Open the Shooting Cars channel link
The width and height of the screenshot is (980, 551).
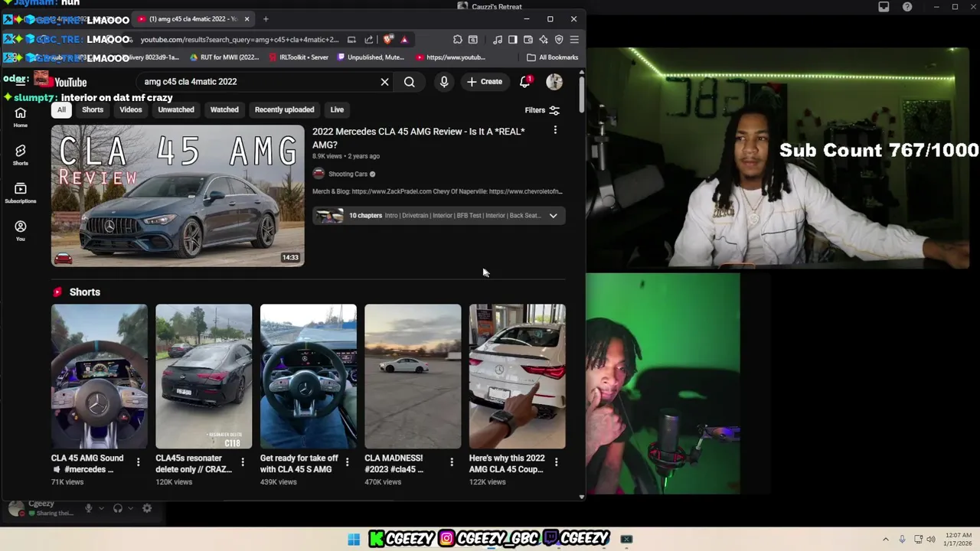(348, 174)
